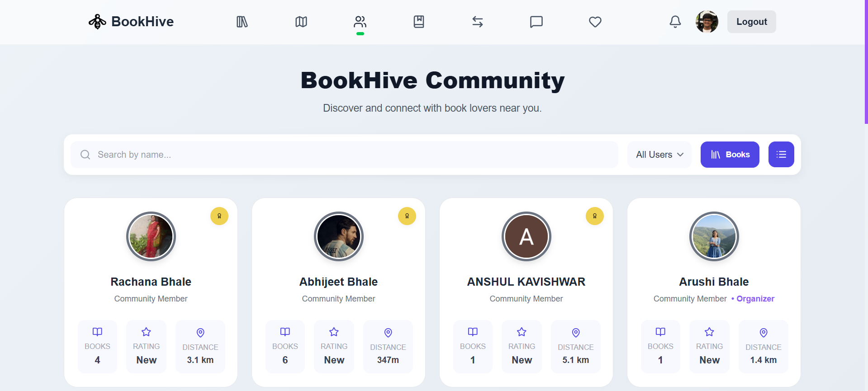Image resolution: width=868 pixels, height=391 pixels.
Task: Click Arushi Bhale's books icon
Action: [x=660, y=332]
